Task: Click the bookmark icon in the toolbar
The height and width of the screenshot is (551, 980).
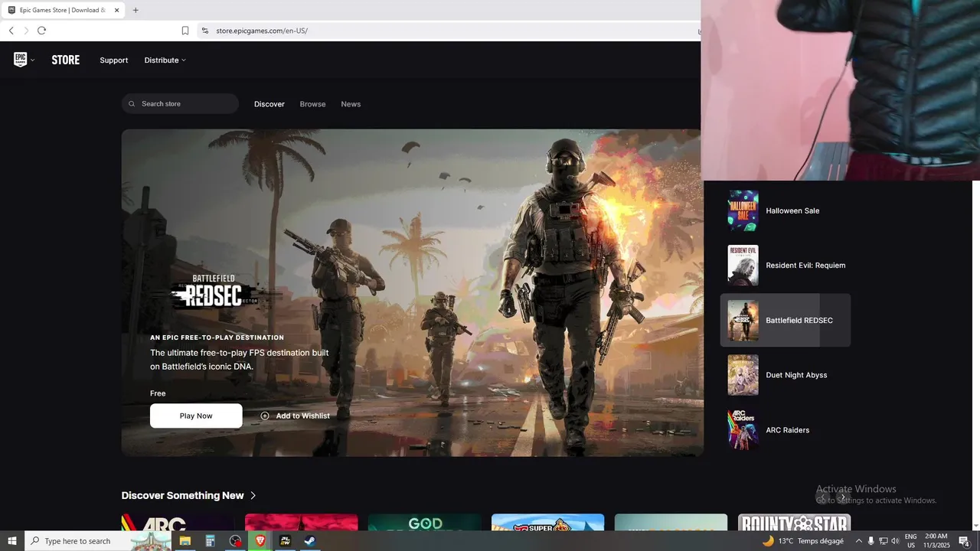Action: pyautogui.click(x=185, y=31)
